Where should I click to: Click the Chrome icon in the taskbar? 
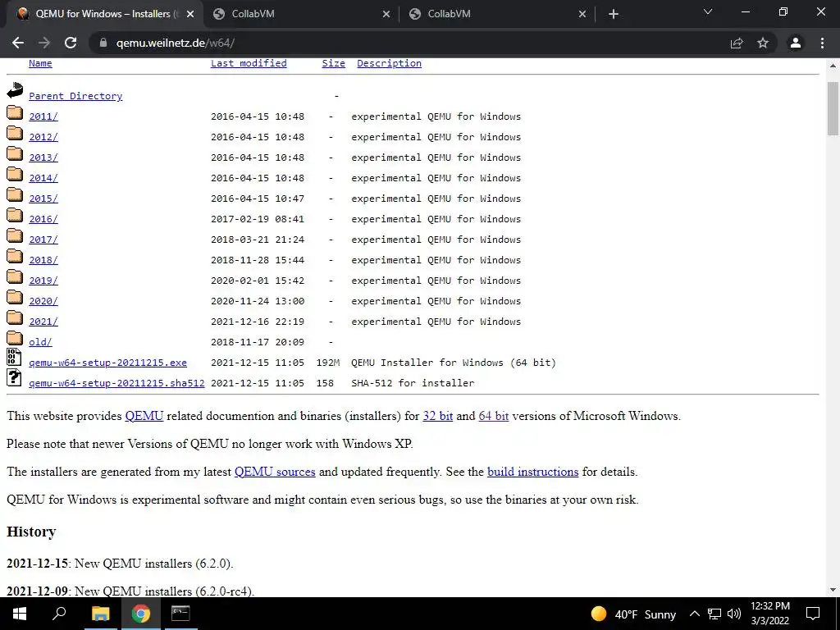pyautogui.click(x=141, y=614)
